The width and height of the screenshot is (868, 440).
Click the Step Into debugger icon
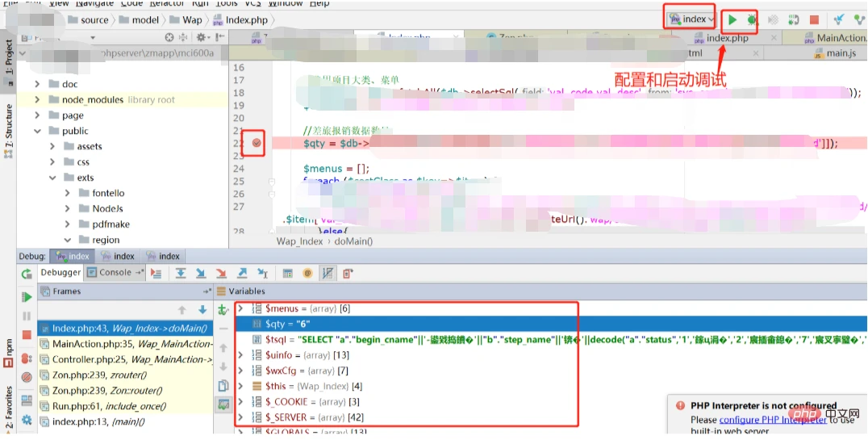click(x=201, y=274)
